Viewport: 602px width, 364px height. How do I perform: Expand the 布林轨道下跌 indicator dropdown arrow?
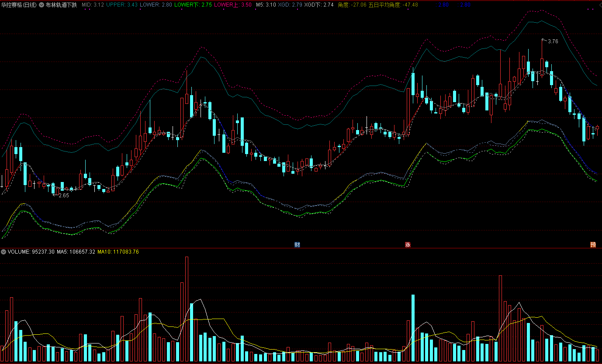click(x=41, y=5)
